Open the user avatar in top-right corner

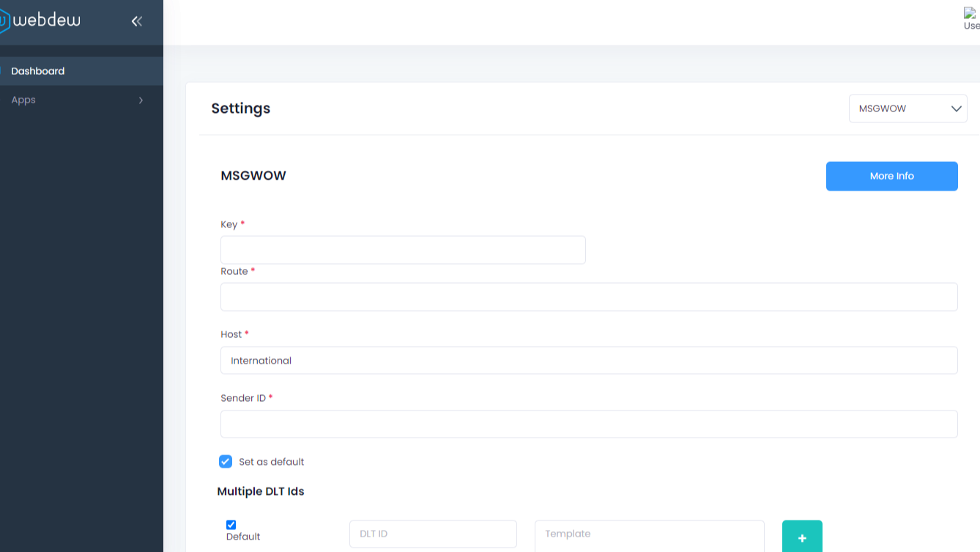click(x=971, y=19)
